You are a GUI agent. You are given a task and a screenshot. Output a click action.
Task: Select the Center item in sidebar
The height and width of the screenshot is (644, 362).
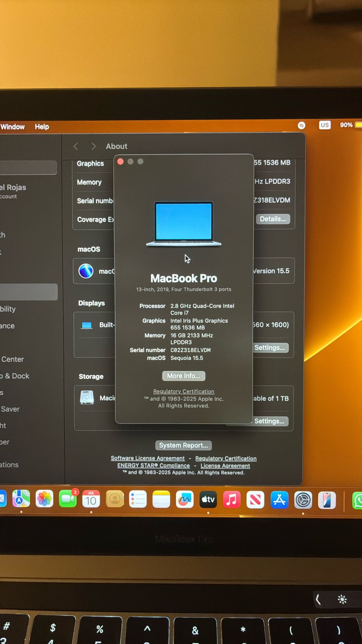coord(12,359)
